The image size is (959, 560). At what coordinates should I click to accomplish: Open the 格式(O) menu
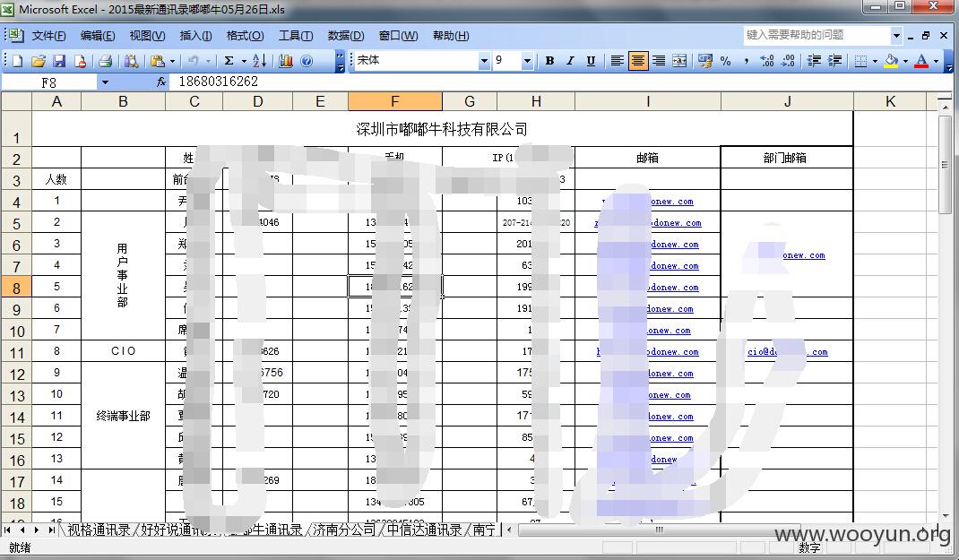click(x=246, y=36)
